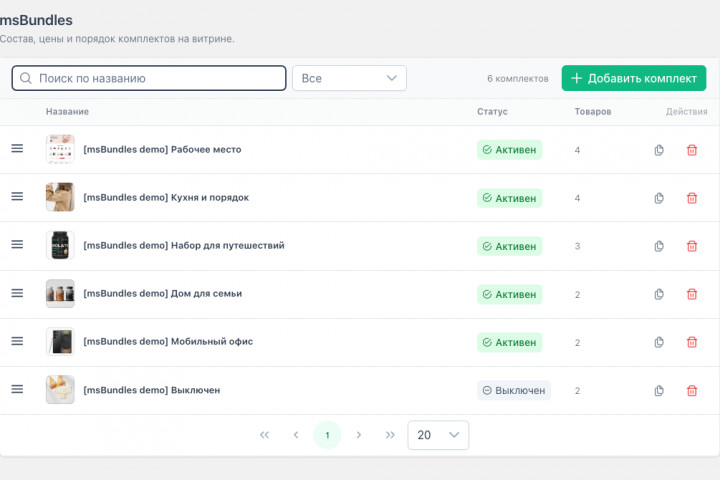This screenshot has height=480, width=720.
Task: Delete the Кухня и порядок bundle
Action: [x=692, y=198]
